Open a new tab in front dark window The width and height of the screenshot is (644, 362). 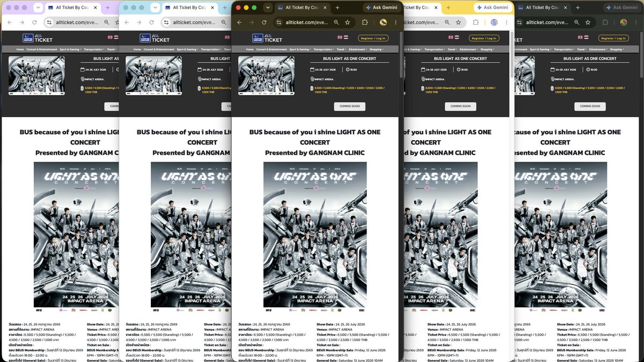[338, 8]
